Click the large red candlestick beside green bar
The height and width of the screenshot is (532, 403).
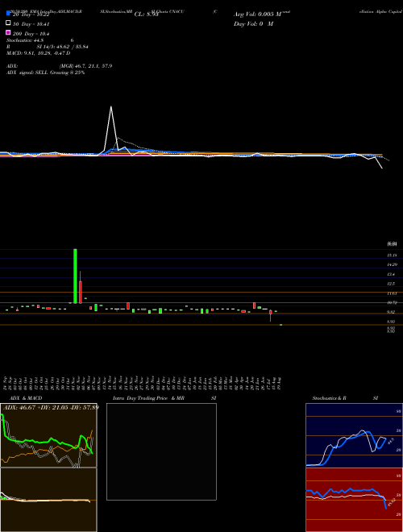pos(81,292)
